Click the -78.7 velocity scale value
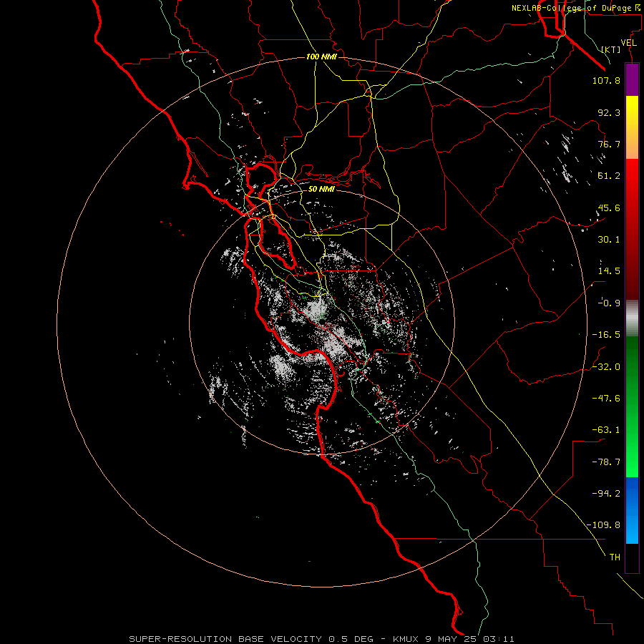This screenshot has height=644, width=644. (x=606, y=462)
